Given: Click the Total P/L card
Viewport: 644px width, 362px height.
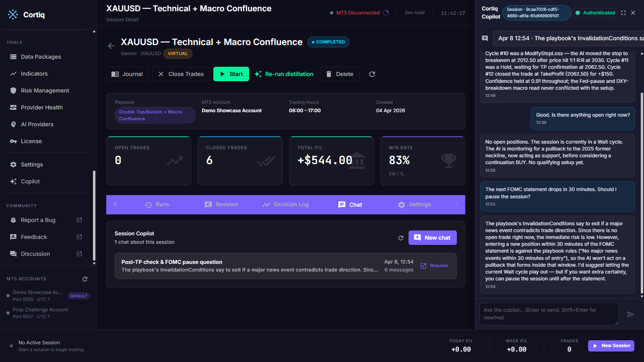Looking at the screenshot, I should (331, 161).
